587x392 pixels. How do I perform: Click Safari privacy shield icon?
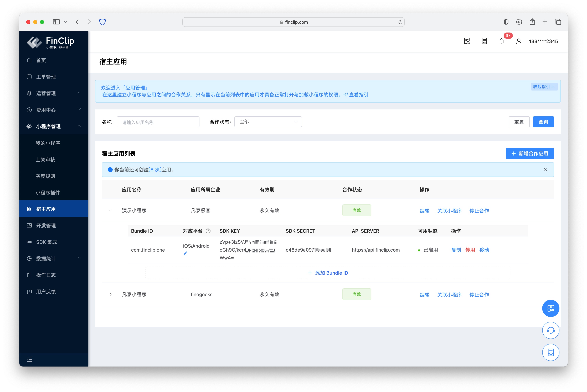(102, 22)
